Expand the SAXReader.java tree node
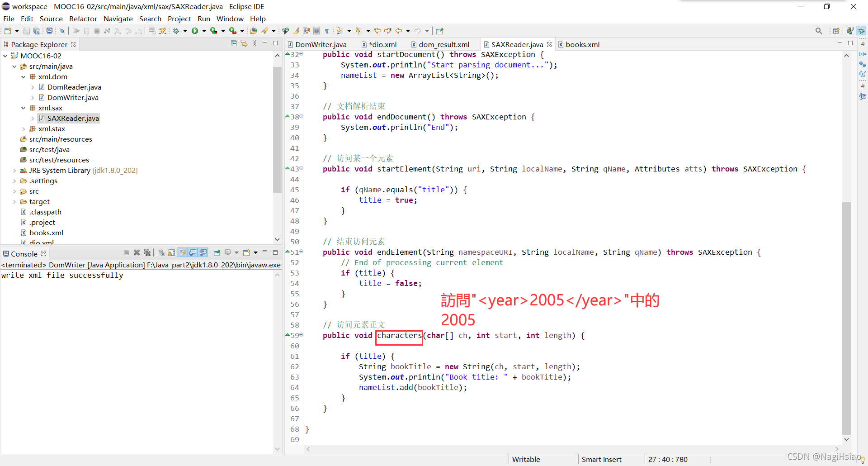Viewport: 868px width, 466px height. [32, 118]
